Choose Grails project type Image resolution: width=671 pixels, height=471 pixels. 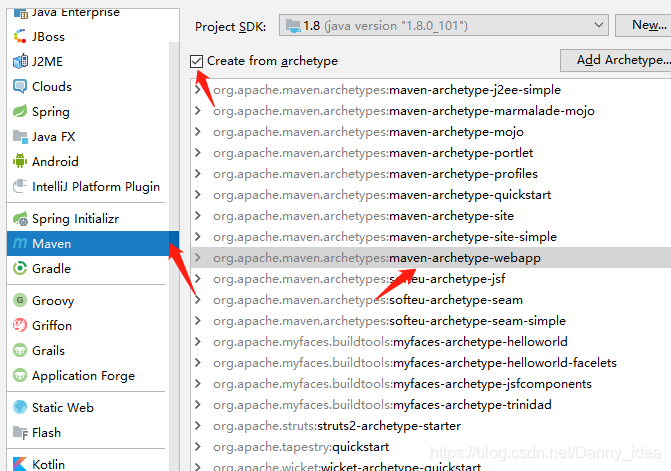point(88,350)
